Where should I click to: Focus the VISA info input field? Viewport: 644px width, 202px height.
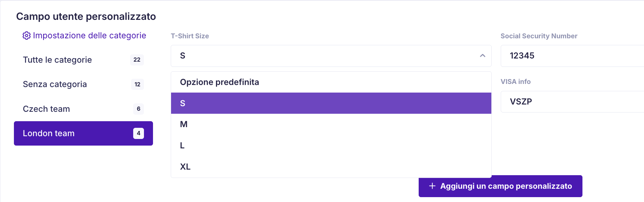pos(572,102)
